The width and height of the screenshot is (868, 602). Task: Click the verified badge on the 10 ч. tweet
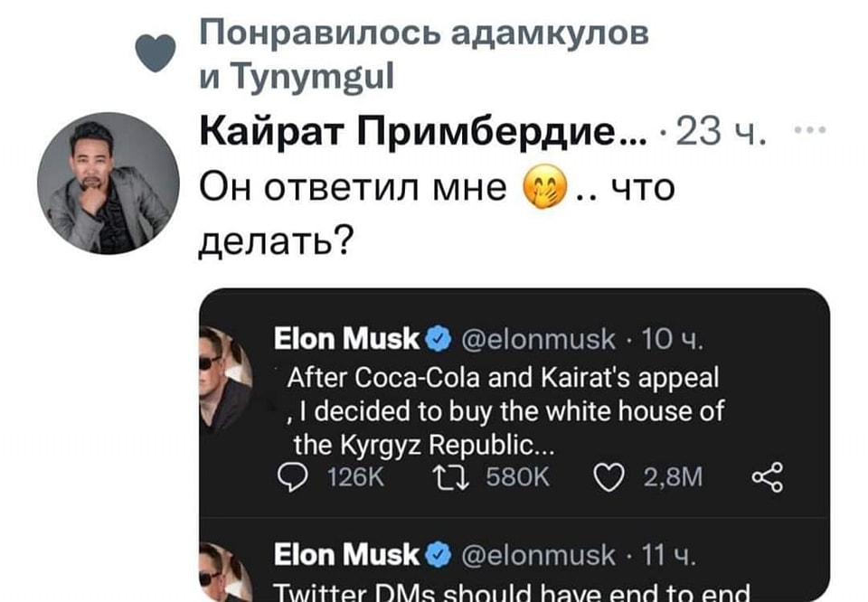pos(435,340)
